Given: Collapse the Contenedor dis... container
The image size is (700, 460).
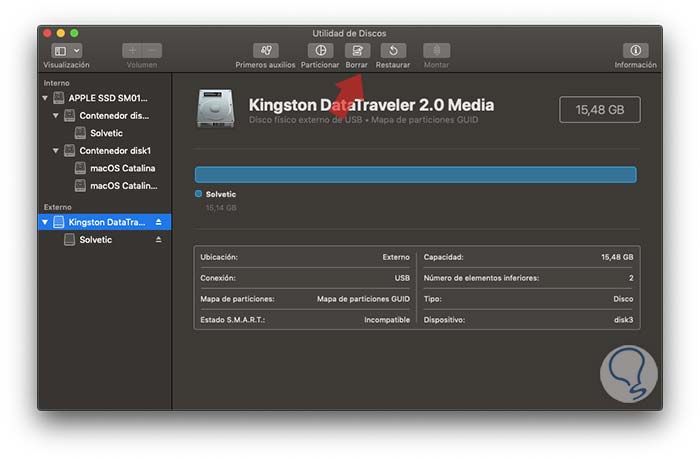Looking at the screenshot, I should click(56, 116).
